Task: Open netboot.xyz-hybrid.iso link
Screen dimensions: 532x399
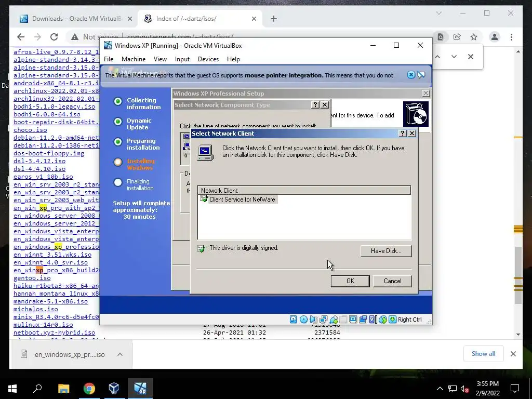Action: coord(54,332)
